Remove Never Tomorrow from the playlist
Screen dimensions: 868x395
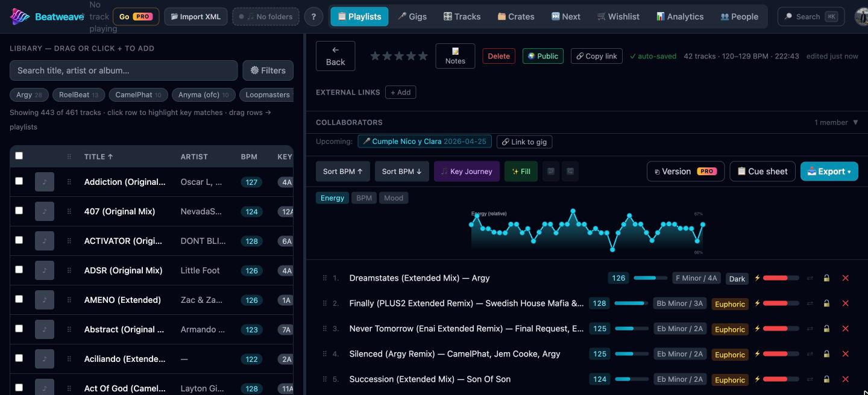tap(845, 329)
